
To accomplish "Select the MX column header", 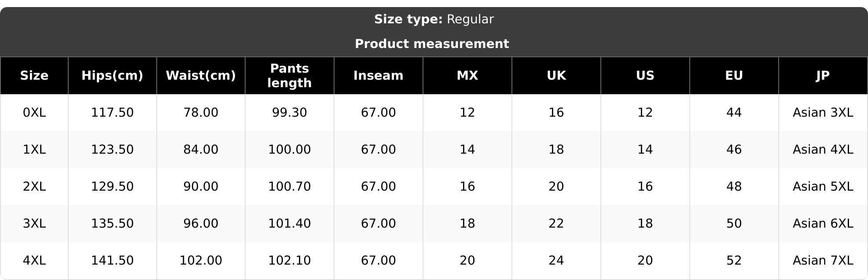I will click(467, 75).
